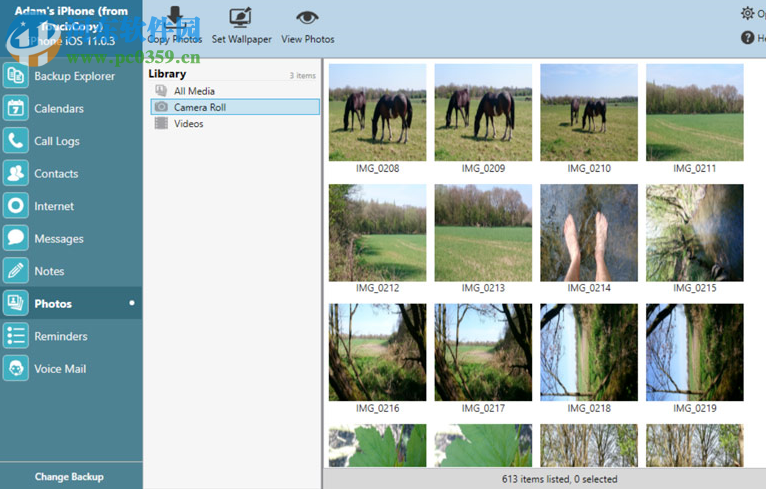Viewport: 766px width, 490px height.
Task: Select the IMG_0208 horse photo thumbnail
Action: (x=378, y=112)
